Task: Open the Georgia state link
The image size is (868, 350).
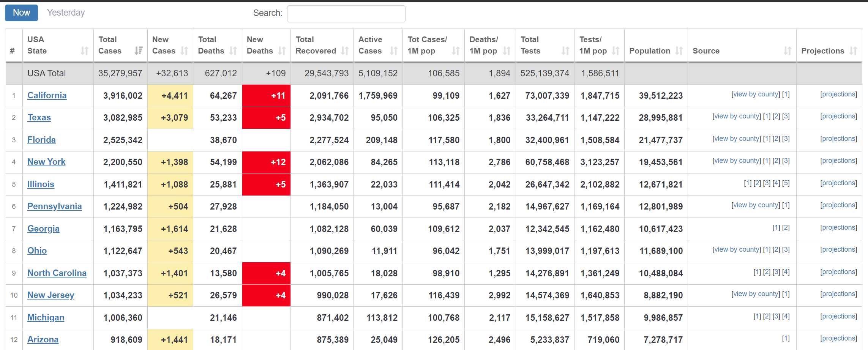Action: tap(43, 229)
